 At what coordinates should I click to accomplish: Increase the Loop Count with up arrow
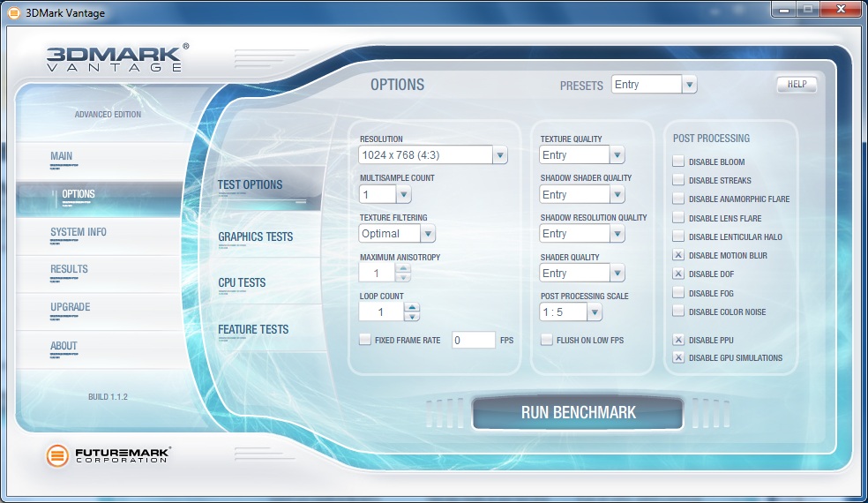(x=412, y=307)
